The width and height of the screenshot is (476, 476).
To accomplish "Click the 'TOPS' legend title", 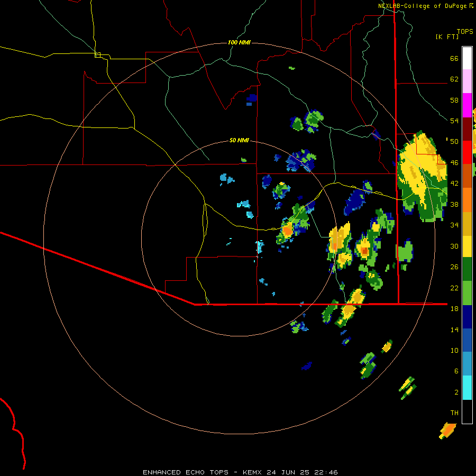I will [x=465, y=32].
